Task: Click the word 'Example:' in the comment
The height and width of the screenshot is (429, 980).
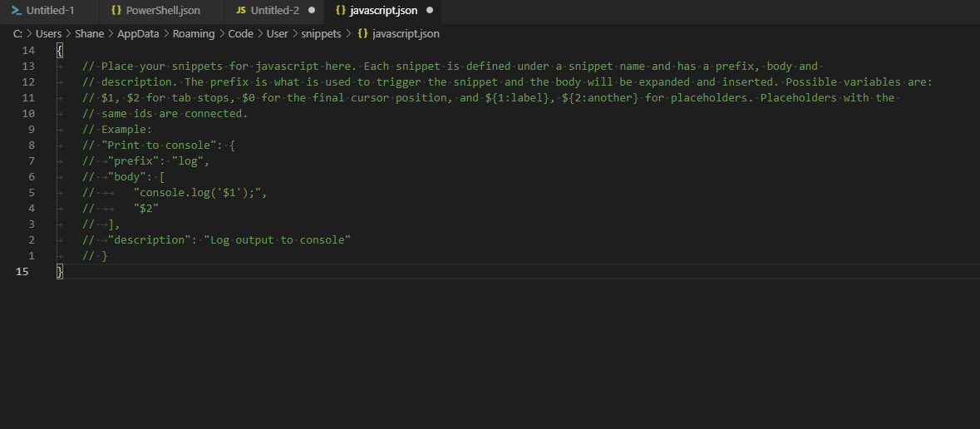Action: (127, 130)
